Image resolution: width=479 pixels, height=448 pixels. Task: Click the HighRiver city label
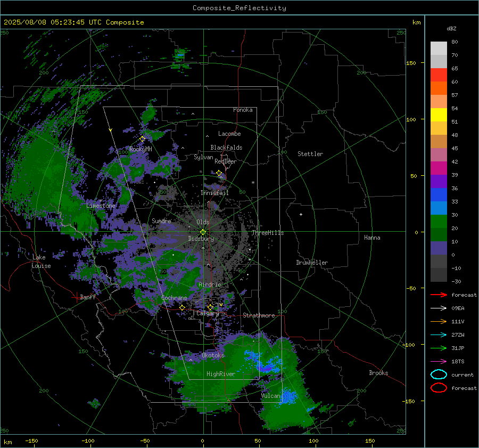click(221, 374)
